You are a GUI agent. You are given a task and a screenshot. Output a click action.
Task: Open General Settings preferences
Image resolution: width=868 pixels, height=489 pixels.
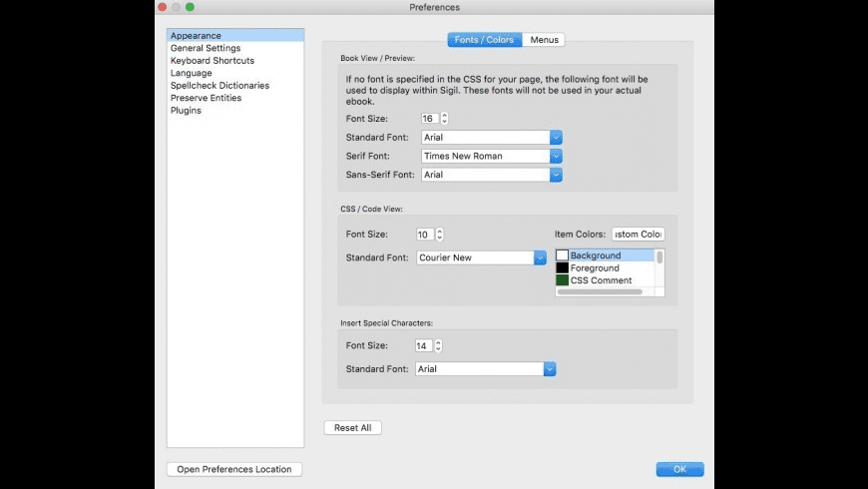tap(206, 48)
